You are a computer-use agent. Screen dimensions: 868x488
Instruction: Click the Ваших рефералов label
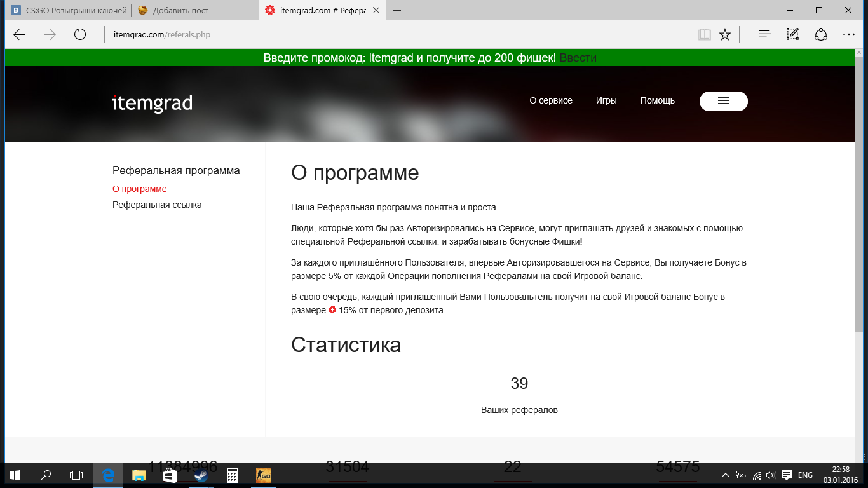[x=519, y=410]
